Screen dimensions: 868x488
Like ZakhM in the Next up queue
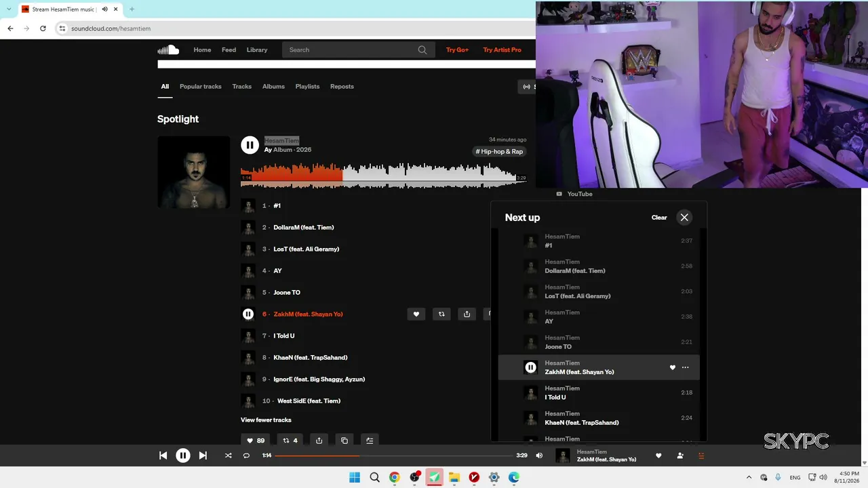click(x=673, y=367)
